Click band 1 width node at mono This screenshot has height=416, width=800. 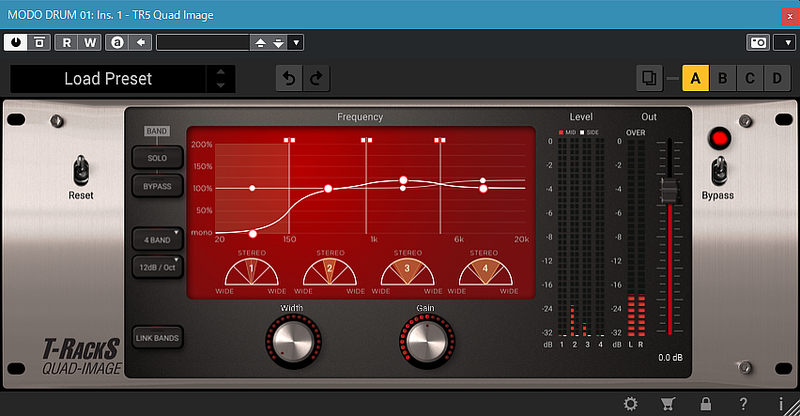[x=253, y=234]
